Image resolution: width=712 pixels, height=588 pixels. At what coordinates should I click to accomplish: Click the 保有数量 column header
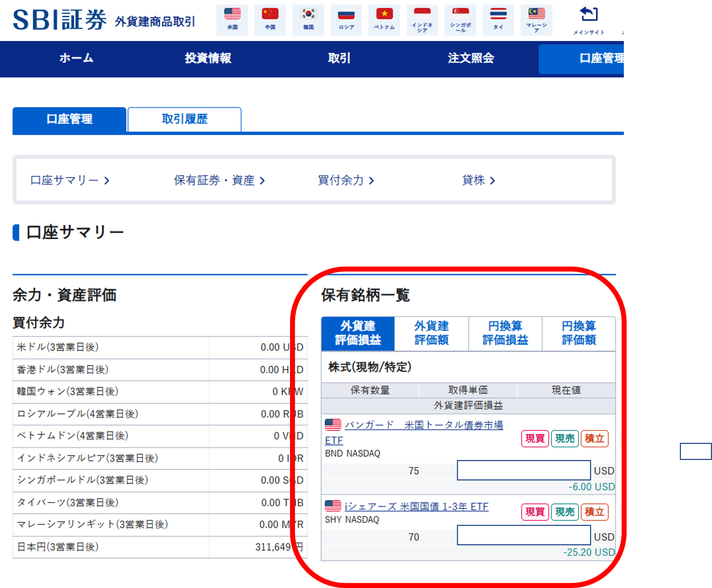tap(370, 390)
